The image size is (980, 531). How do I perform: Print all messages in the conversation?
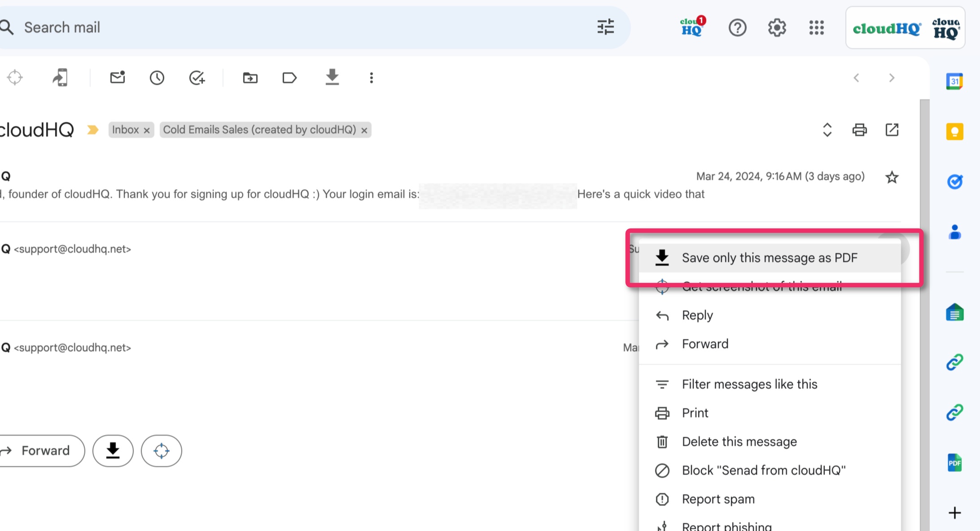point(859,130)
